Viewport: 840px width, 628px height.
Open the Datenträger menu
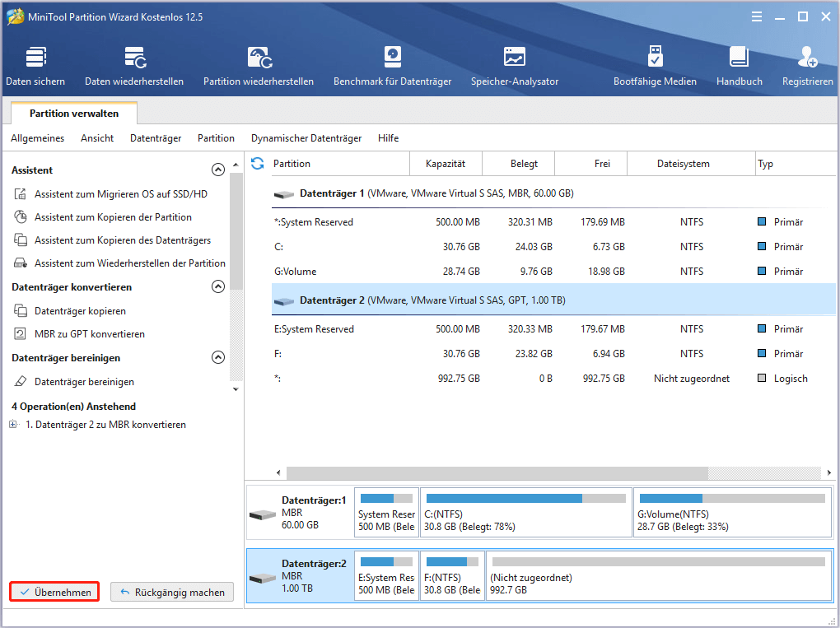(156, 138)
